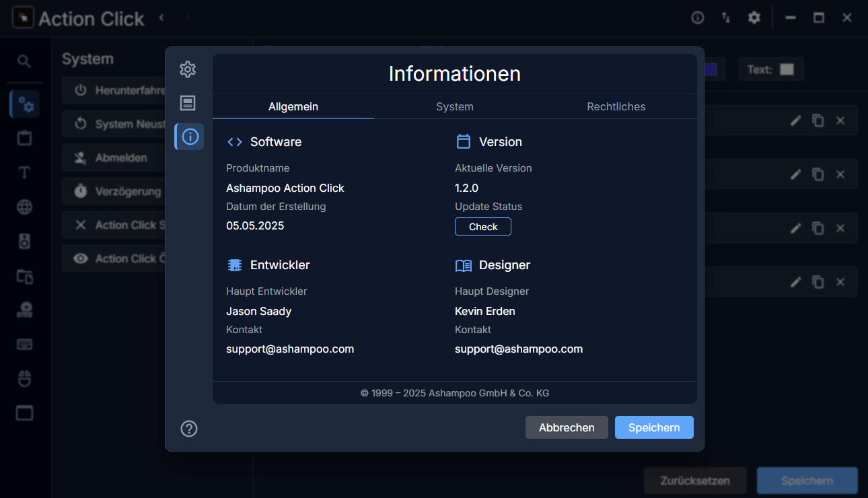Click the developer email support@ashampoo.com under Entwickler

[x=290, y=349]
